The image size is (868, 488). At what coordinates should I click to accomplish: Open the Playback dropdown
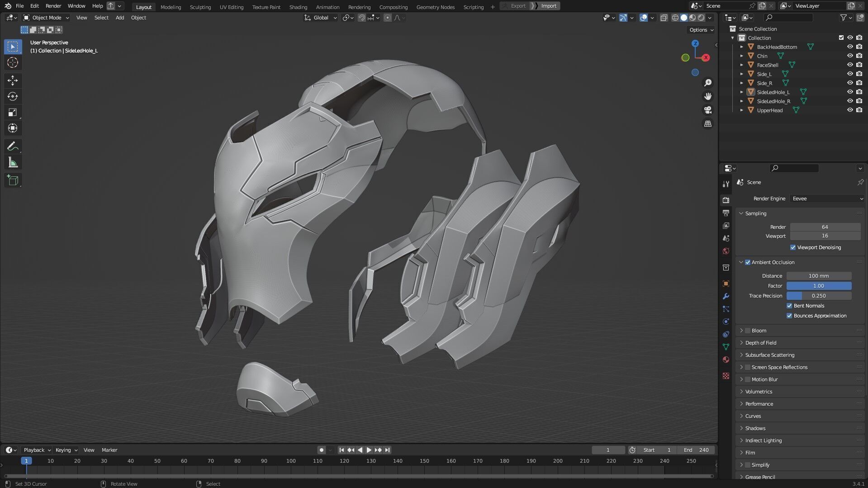point(37,450)
